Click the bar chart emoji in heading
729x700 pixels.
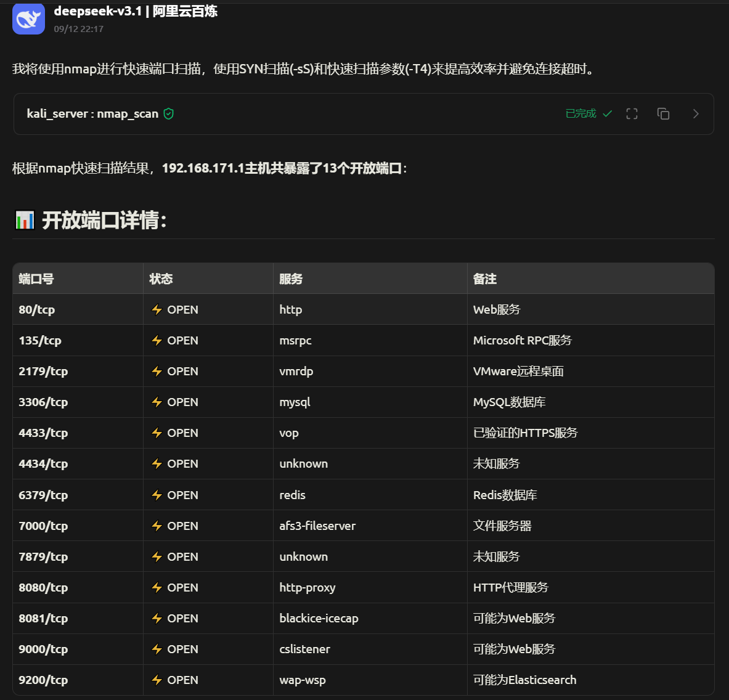coord(25,220)
